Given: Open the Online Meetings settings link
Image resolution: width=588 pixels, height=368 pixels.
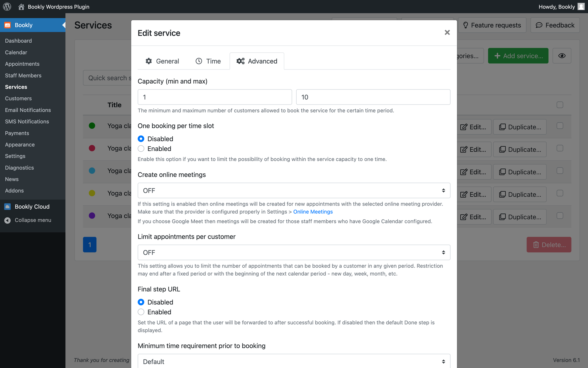Looking at the screenshot, I should tap(313, 212).
